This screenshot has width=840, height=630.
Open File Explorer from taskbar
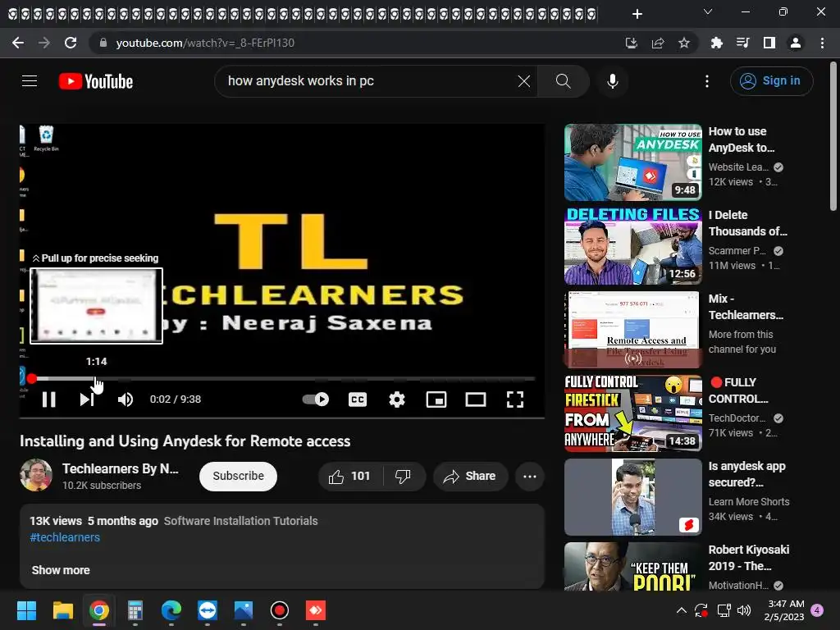click(x=62, y=610)
